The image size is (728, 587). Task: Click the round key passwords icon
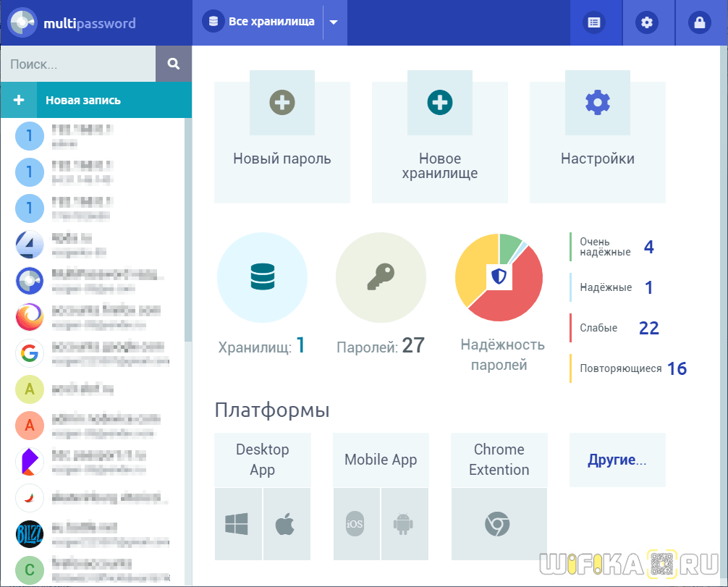[381, 277]
